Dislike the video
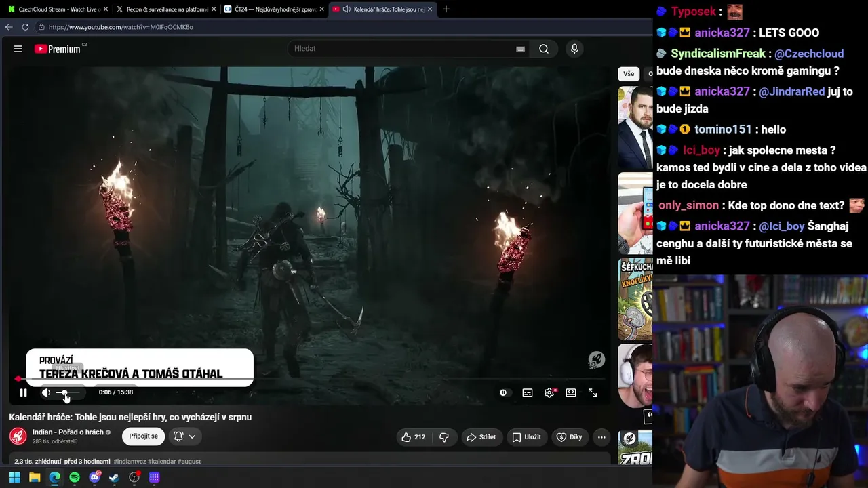Screen dimensions: 868x488 point(444,437)
